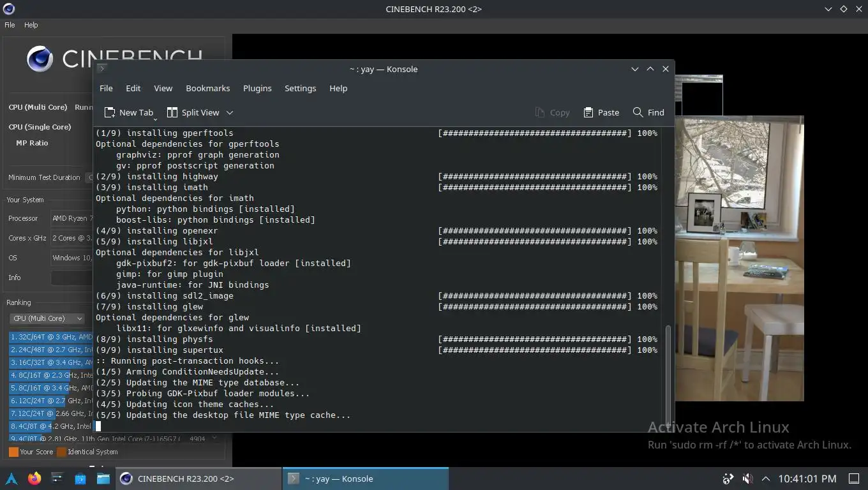868x490 pixels.
Task: Open the Plugins menu in Konsole
Action: pyautogui.click(x=257, y=88)
